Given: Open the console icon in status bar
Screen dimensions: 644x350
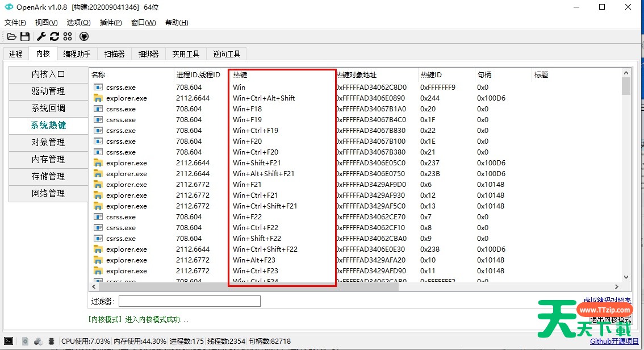Looking at the screenshot, I should point(10,341).
